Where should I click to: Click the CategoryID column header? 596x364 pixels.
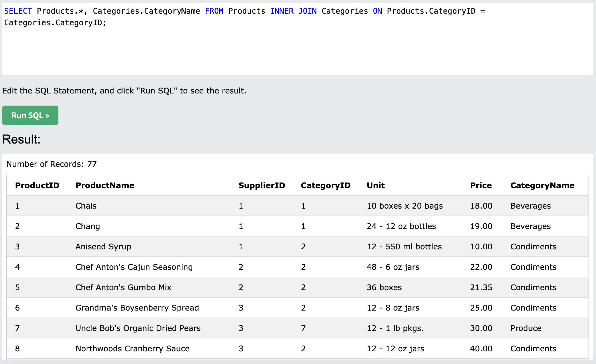click(325, 185)
